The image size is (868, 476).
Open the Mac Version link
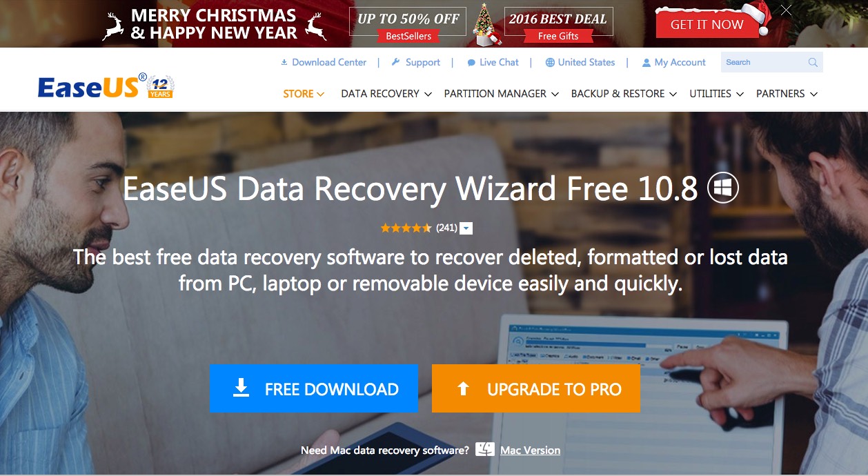pyautogui.click(x=530, y=450)
